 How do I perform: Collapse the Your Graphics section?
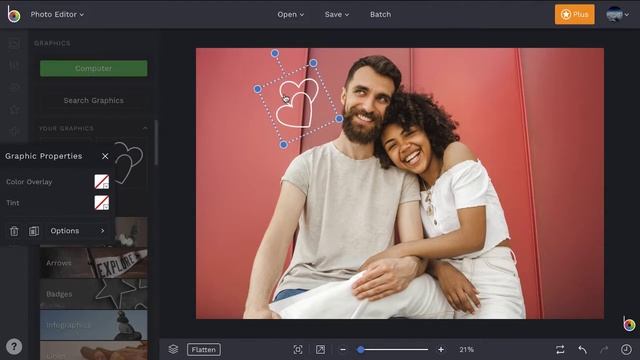[145, 128]
